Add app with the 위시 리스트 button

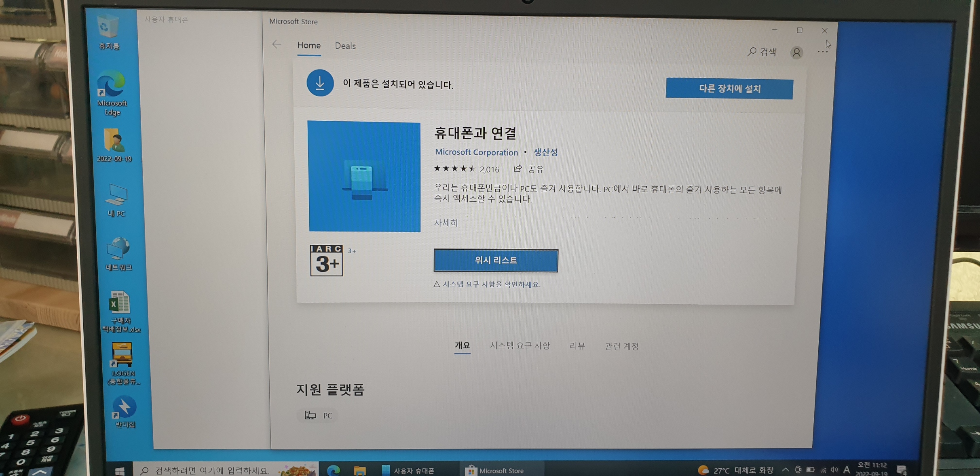[x=496, y=260]
